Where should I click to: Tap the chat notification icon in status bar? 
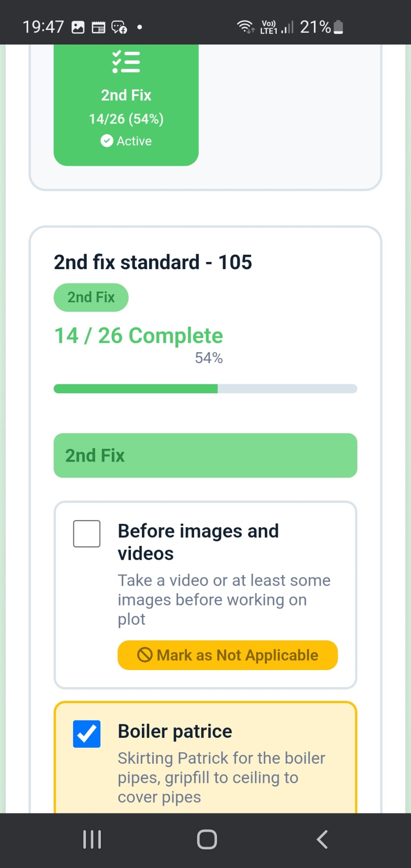pos(119,28)
